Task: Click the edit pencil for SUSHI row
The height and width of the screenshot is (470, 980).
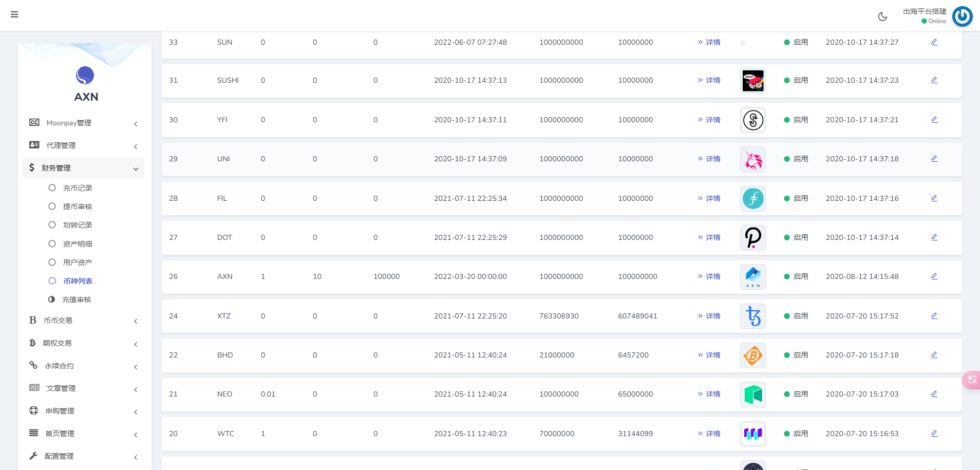Action: 934,80
